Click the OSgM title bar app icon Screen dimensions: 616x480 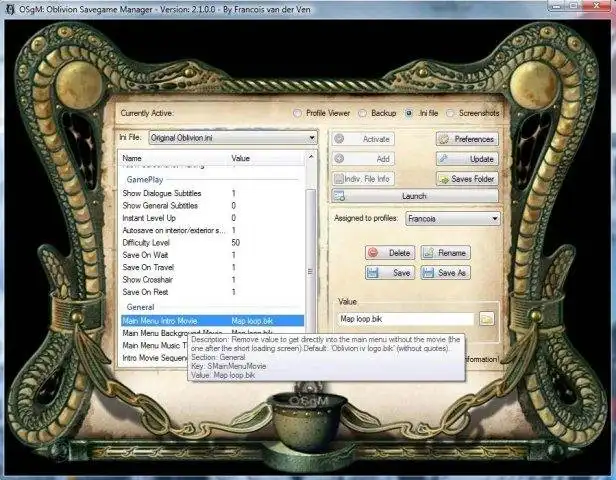click(10, 9)
